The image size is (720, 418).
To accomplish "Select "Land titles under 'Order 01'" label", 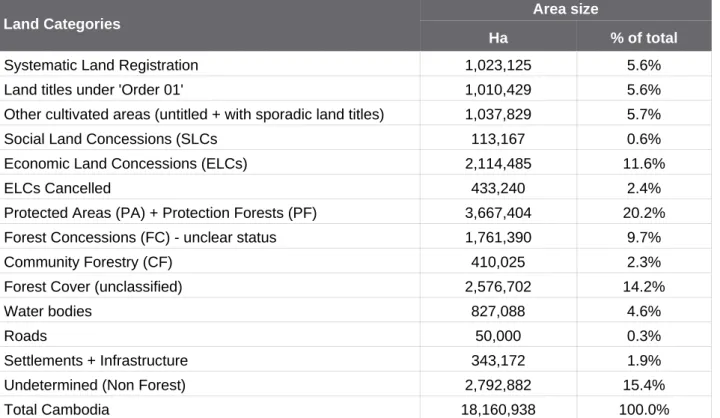I will click(x=94, y=90).
